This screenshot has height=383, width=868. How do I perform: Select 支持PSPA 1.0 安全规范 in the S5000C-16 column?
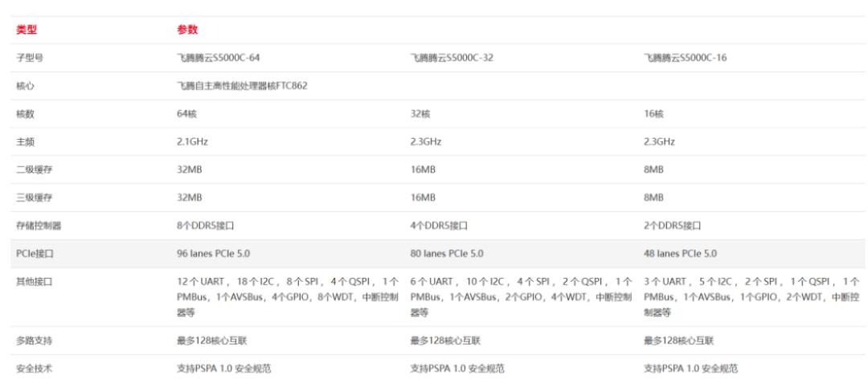[691, 369]
